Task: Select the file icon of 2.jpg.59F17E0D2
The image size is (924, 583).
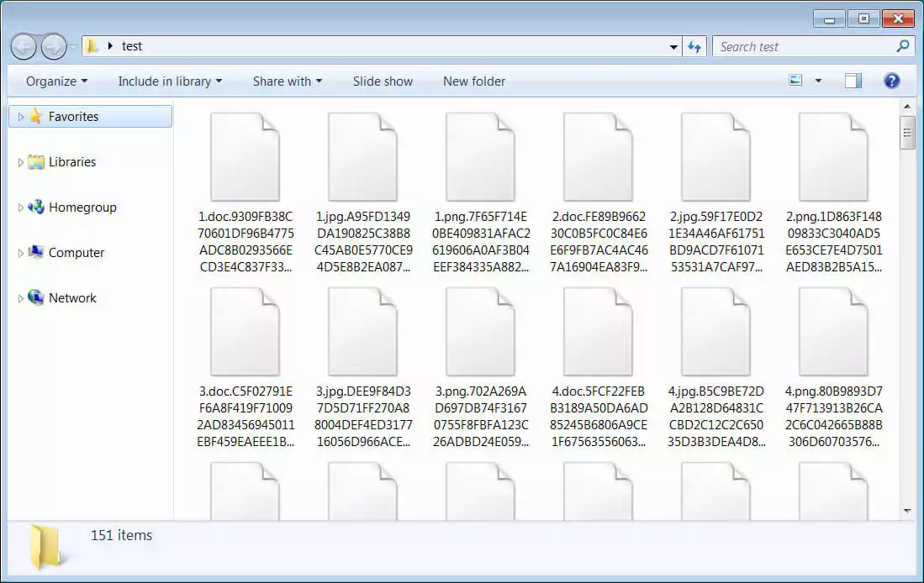Action: pyautogui.click(x=716, y=157)
